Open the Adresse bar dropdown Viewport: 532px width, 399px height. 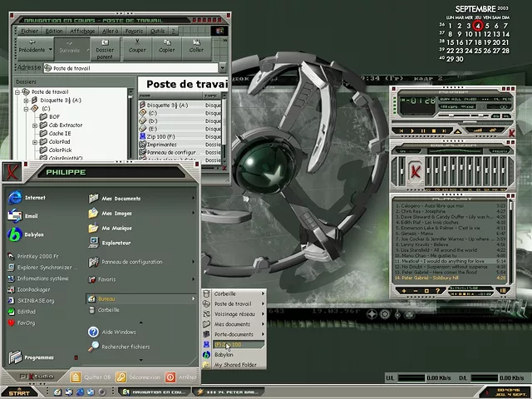[222, 68]
